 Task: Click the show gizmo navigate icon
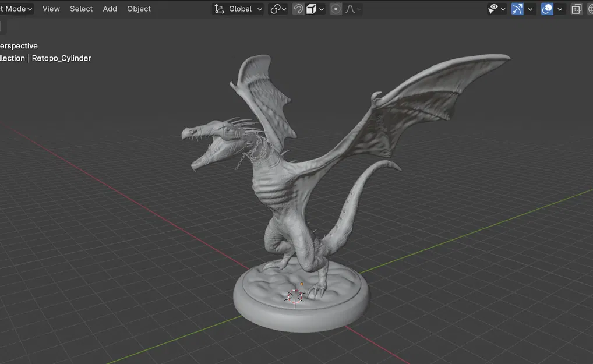pos(517,8)
